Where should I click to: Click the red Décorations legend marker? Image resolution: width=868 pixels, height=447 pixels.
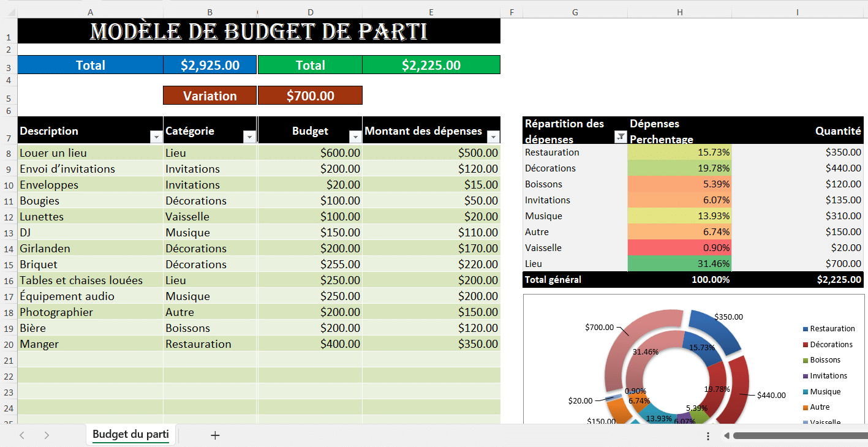click(x=806, y=345)
